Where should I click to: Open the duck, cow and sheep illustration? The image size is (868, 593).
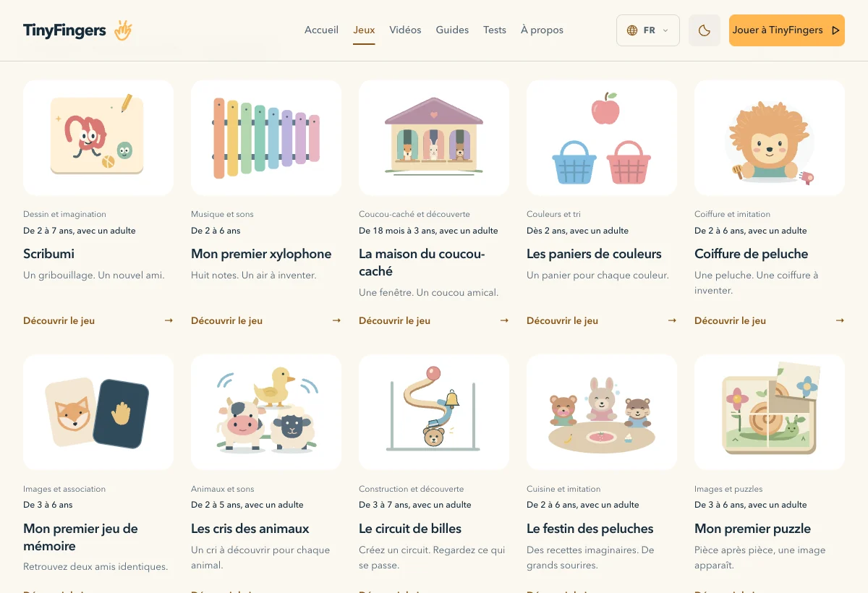coord(266,412)
